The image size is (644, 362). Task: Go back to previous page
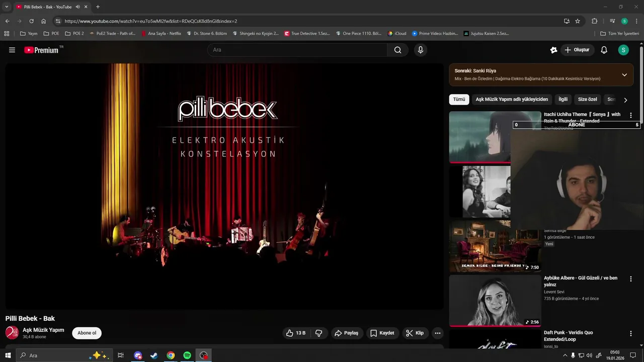[7, 21]
